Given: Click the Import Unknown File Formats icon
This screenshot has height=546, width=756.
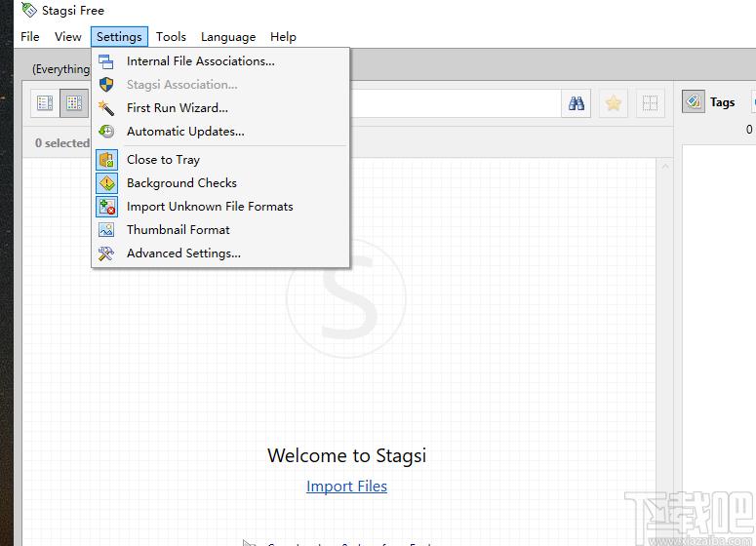Looking at the screenshot, I should tap(106, 207).
